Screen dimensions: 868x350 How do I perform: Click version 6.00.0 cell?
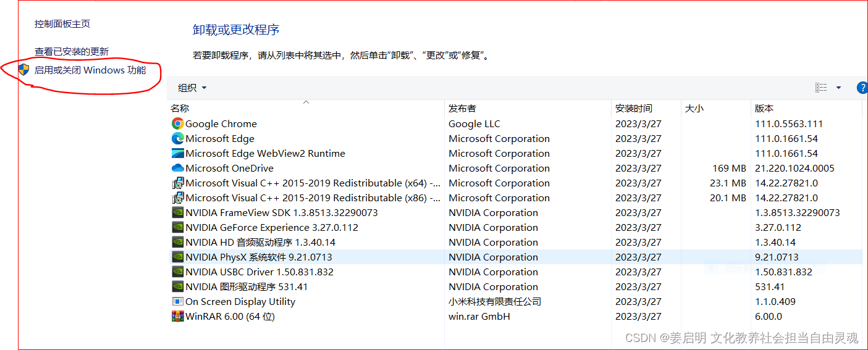coord(769,316)
